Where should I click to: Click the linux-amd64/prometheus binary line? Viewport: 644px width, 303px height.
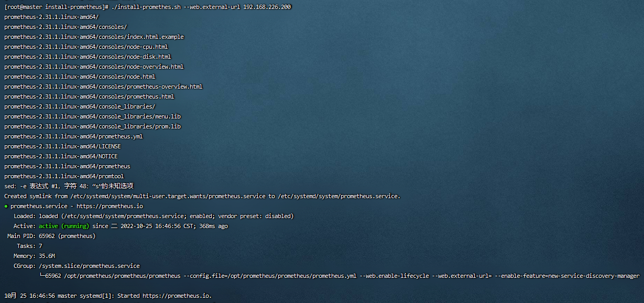click(x=67, y=166)
